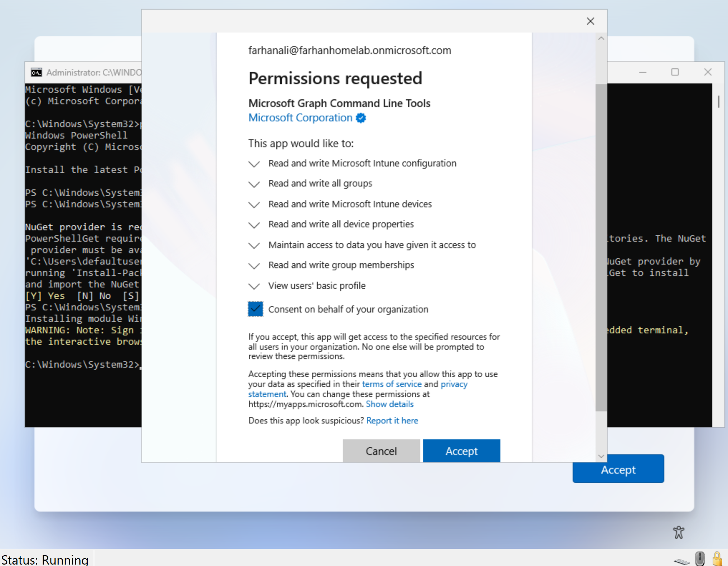Click the Show details link
Image resolution: width=728 pixels, height=566 pixels.
pyautogui.click(x=389, y=404)
